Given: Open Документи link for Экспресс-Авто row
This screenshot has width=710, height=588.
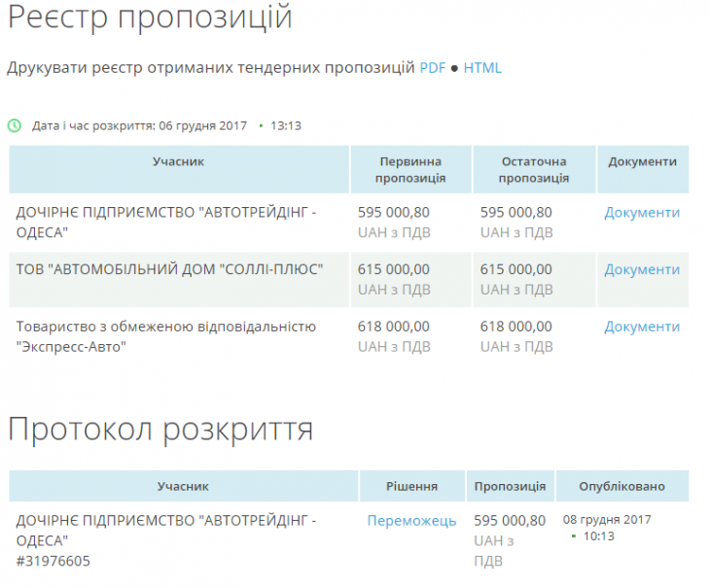Looking at the screenshot, I should [x=642, y=327].
